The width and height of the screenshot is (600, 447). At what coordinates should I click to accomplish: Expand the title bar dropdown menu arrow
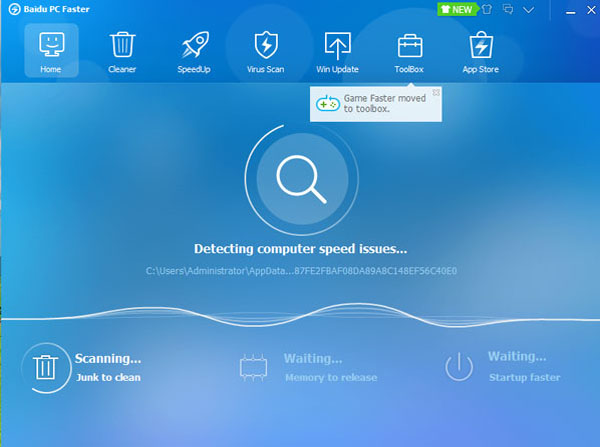(x=529, y=9)
